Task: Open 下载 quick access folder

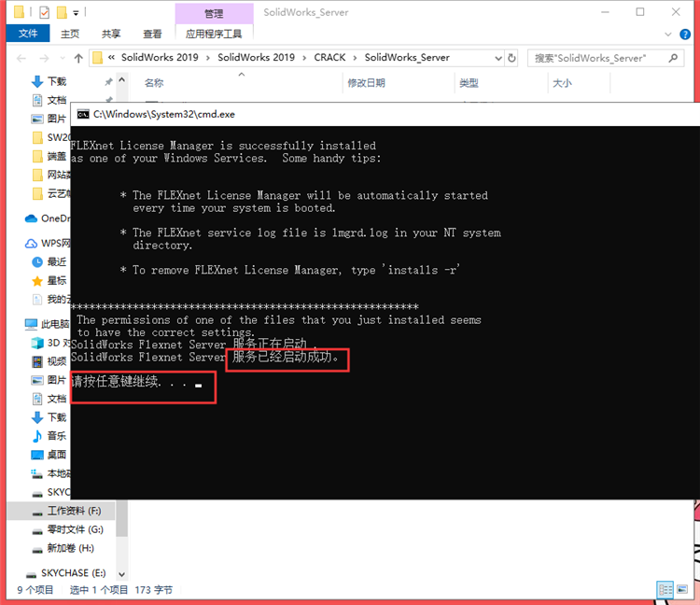Action: tap(49, 81)
